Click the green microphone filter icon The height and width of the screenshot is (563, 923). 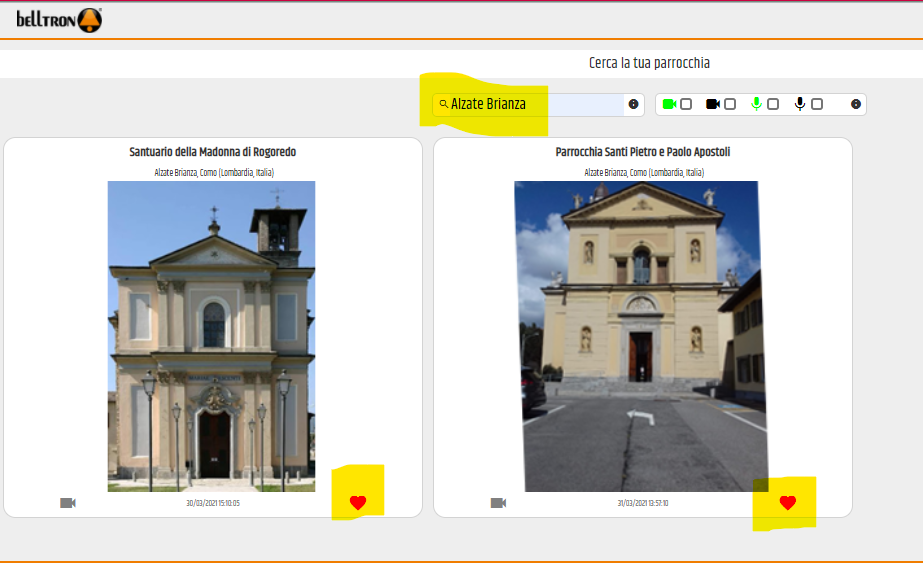click(756, 104)
